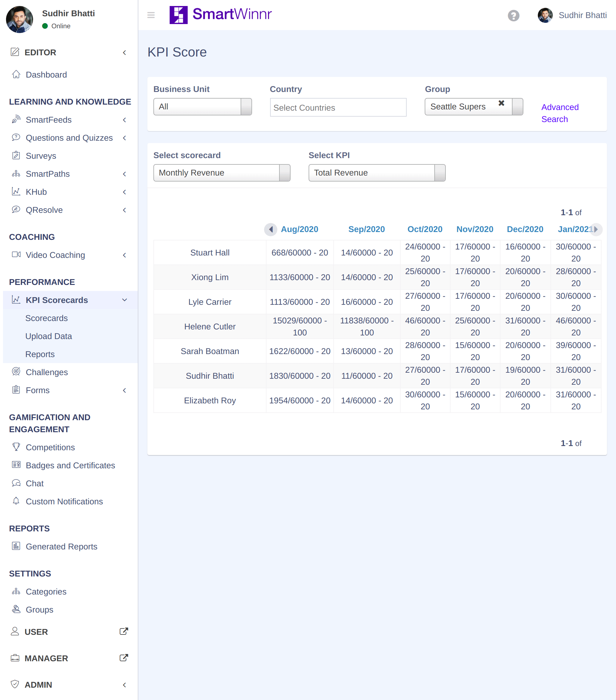Open Reports submenu item

point(40,354)
